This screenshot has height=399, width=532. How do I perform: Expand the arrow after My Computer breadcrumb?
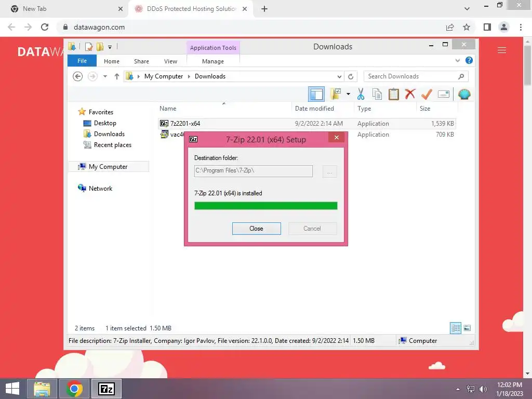pyautogui.click(x=189, y=76)
